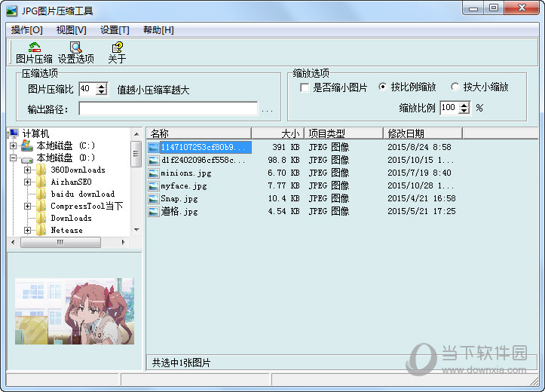This screenshot has width=545, height=392.
Task: Enable the 是否缩小图片 checkbox
Action: (x=305, y=87)
